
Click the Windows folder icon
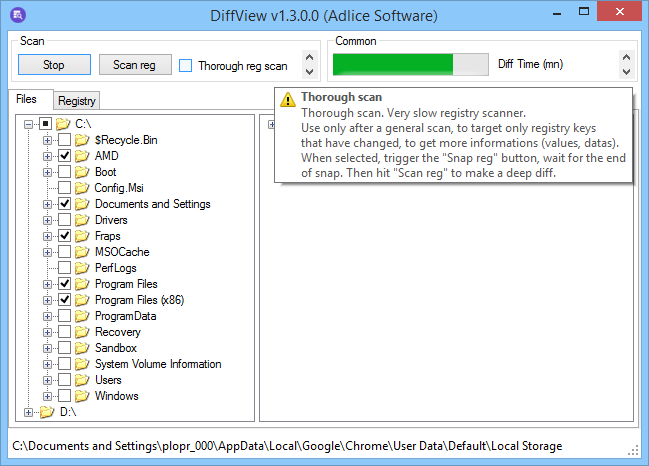pyautogui.click(x=82, y=396)
